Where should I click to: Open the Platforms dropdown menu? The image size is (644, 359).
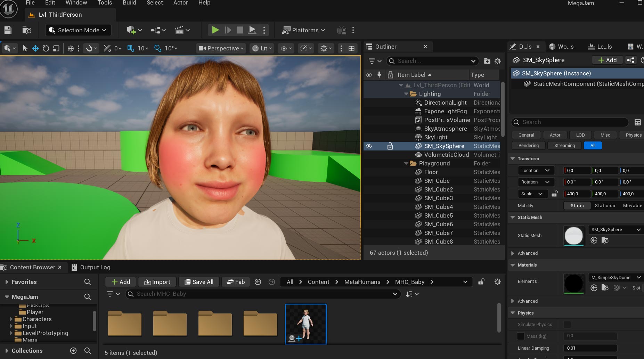(303, 30)
